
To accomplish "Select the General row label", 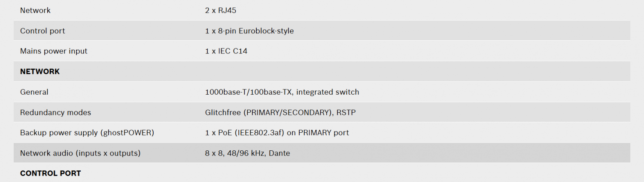I will [x=34, y=92].
